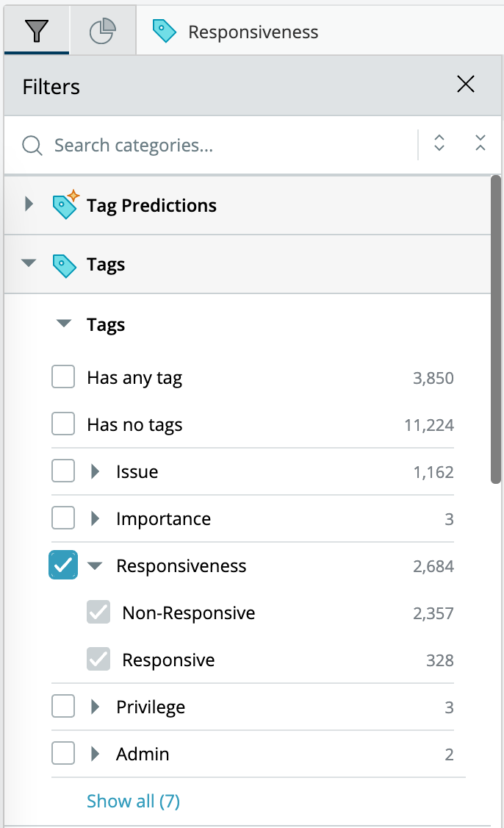The image size is (504, 828).
Task: Uncheck the Responsiveness checkbox
Action: pos(63,565)
